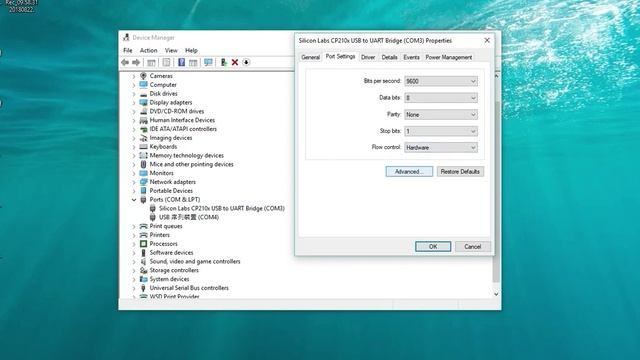The height and width of the screenshot is (360, 640).
Task: Select 'Portable Devices' in the tree
Action: pos(171,191)
